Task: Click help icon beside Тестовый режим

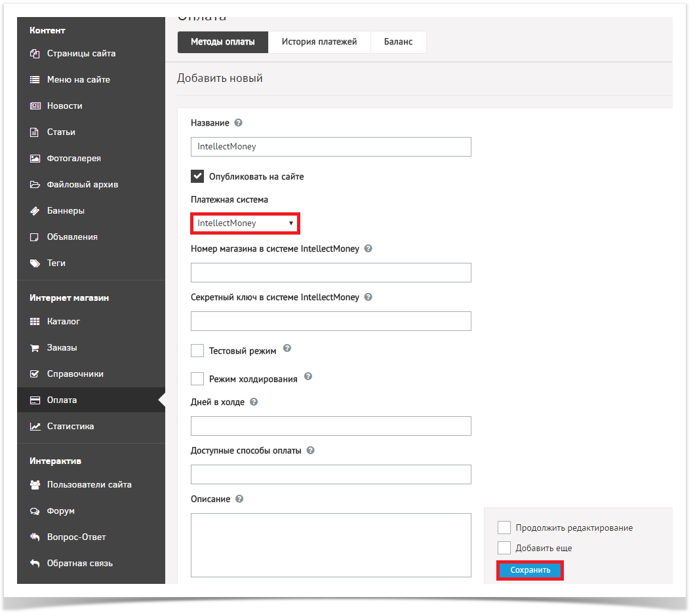Action: pos(287,349)
